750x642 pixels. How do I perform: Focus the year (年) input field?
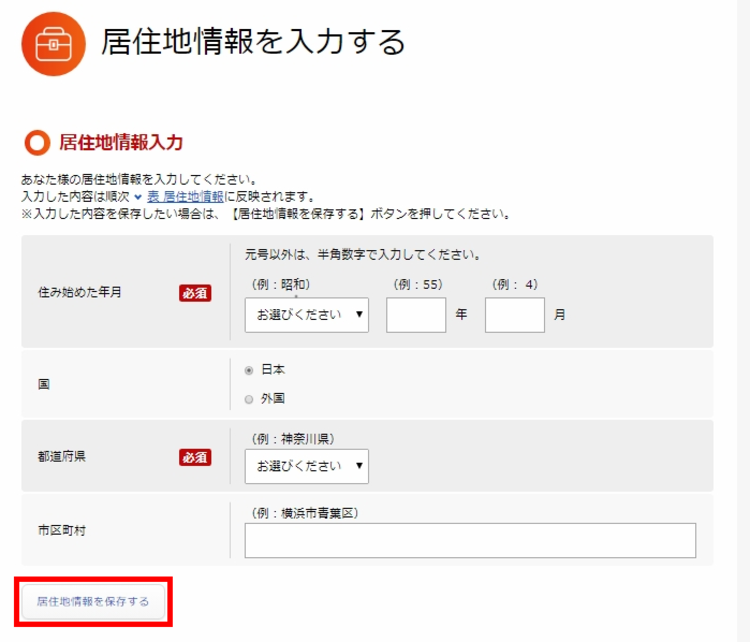(416, 315)
